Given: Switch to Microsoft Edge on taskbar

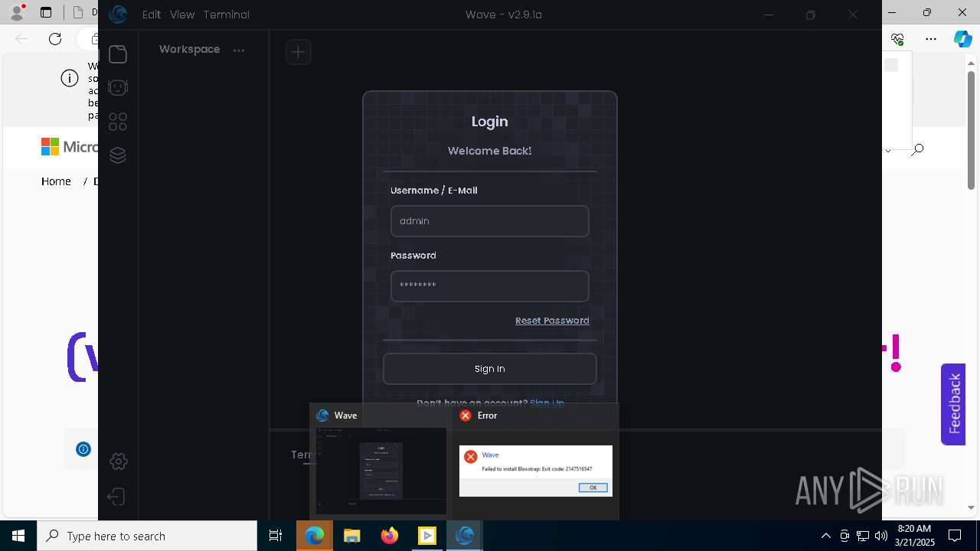Looking at the screenshot, I should point(315,536).
